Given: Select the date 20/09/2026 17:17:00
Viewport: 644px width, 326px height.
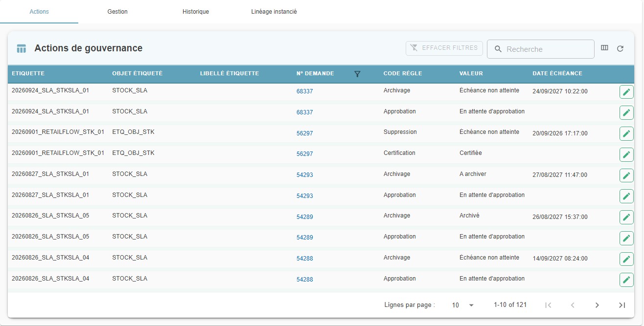Looking at the screenshot, I should pyautogui.click(x=560, y=133).
